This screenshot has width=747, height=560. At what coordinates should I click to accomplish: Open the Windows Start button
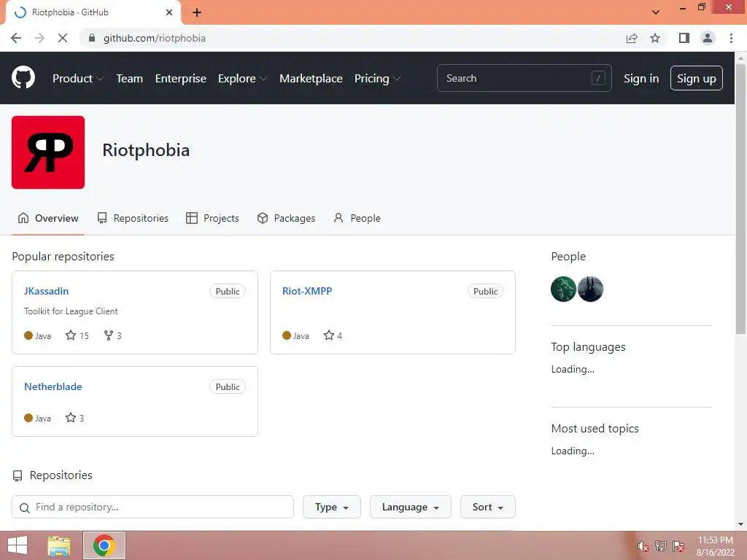pyautogui.click(x=18, y=545)
